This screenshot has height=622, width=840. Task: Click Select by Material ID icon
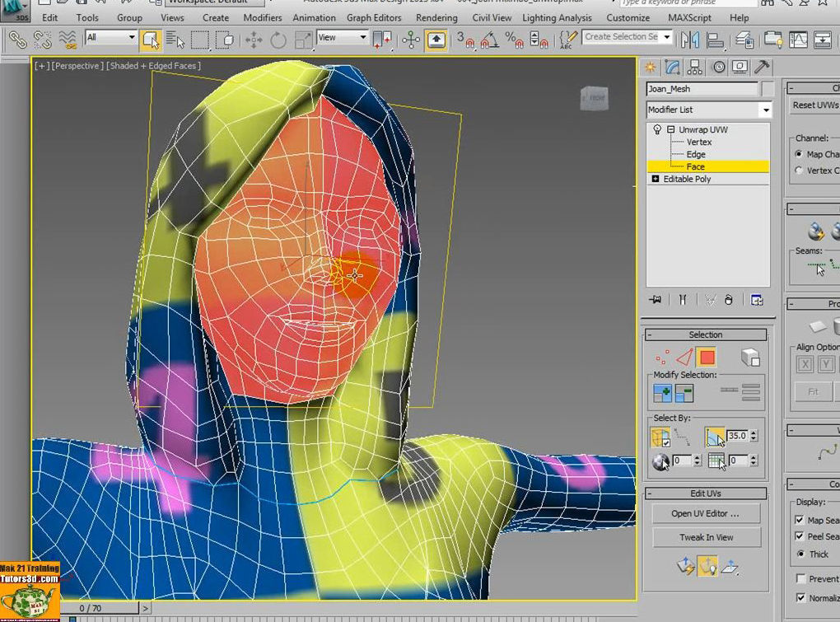point(660,461)
